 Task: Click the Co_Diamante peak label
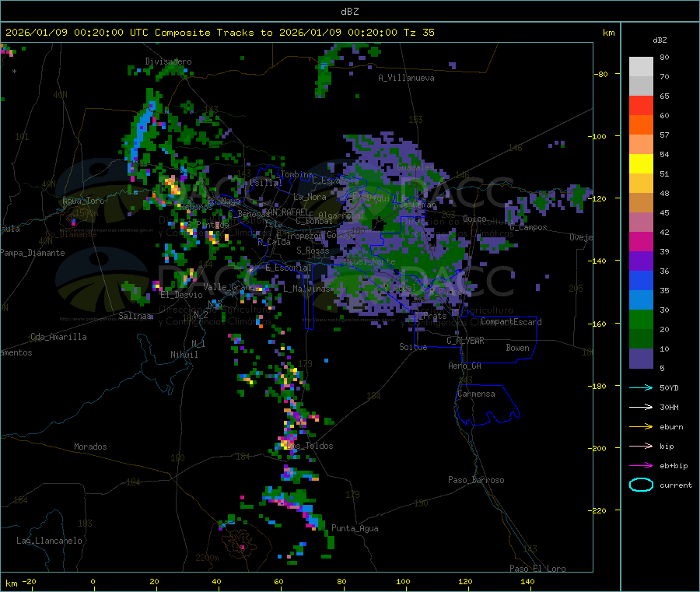[71, 234]
